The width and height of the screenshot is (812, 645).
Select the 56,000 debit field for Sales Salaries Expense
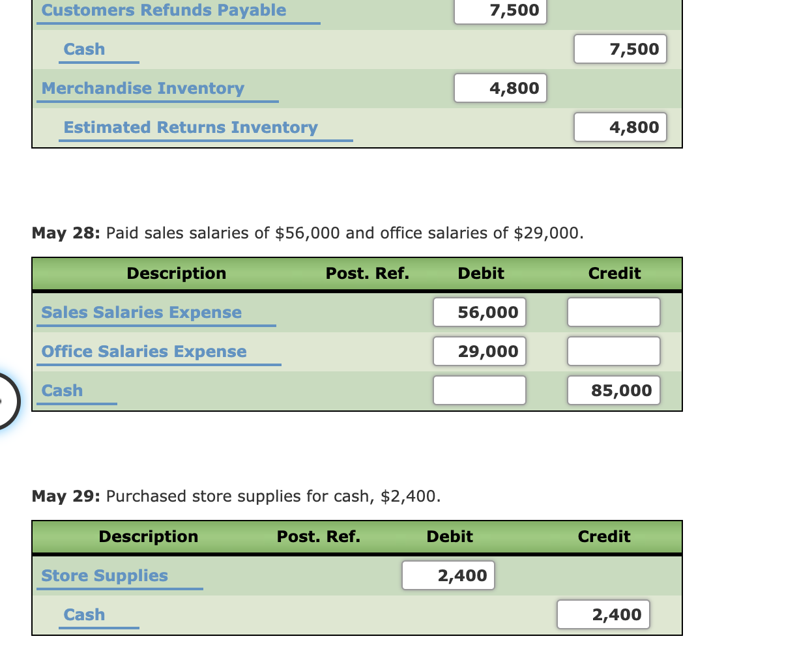pos(479,312)
